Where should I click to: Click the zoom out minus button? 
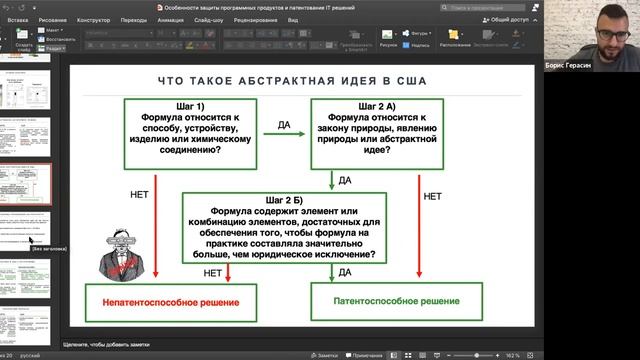pos(449,356)
